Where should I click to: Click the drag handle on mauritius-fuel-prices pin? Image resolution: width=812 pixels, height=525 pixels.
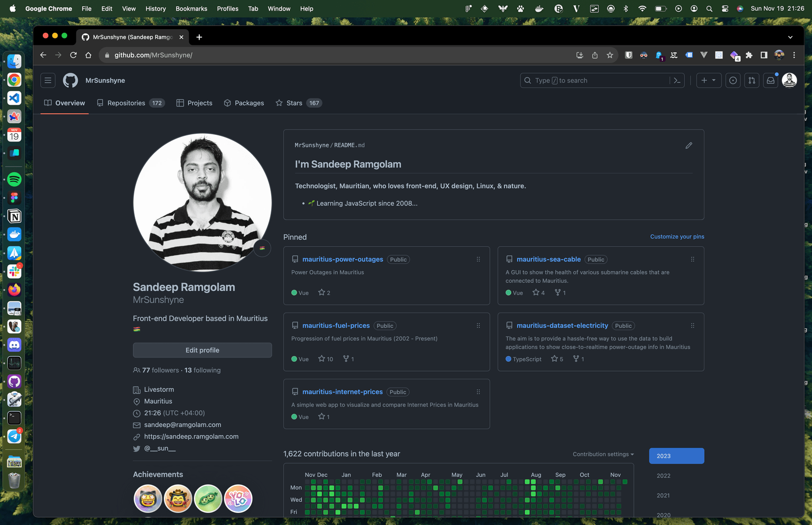478,326
